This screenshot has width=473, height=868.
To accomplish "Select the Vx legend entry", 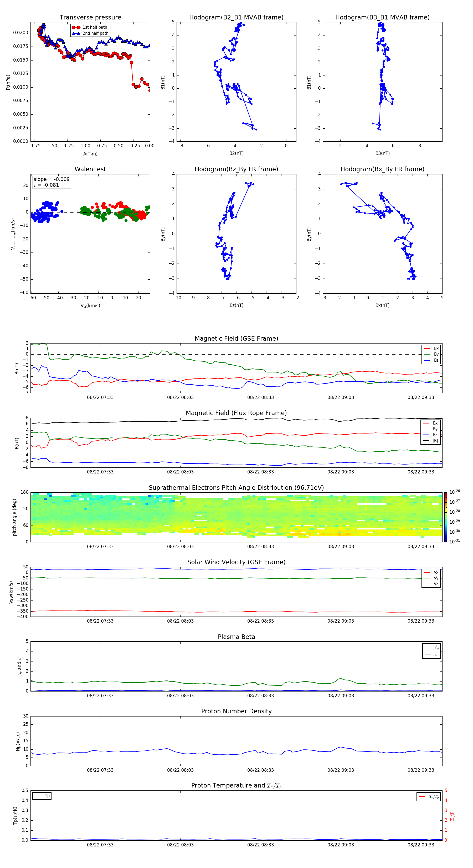I will tap(431, 572).
